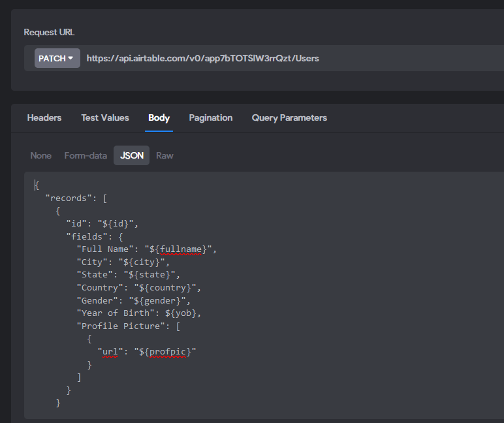
Task: Click the Request URL label
Action: point(49,32)
